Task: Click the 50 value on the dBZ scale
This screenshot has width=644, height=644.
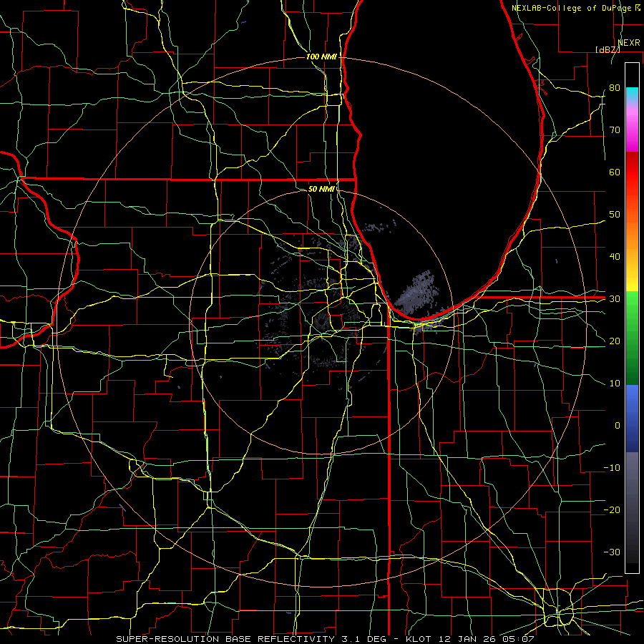Action: pos(615,215)
